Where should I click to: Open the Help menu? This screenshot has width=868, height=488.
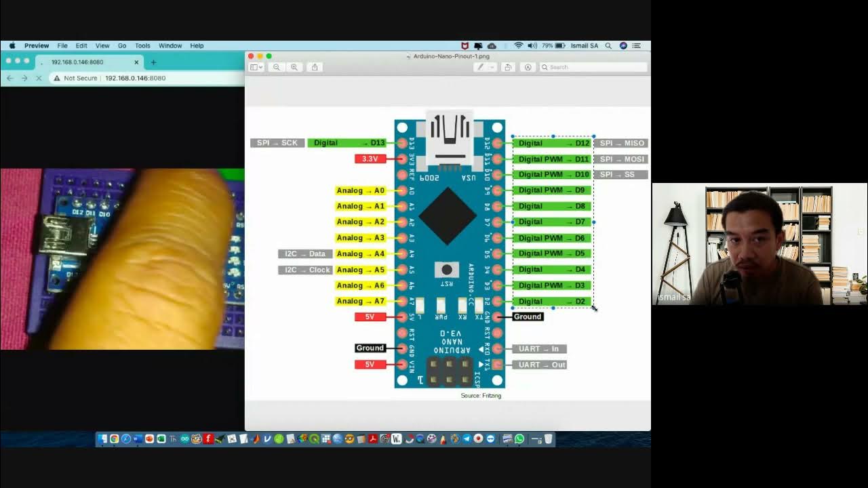click(x=197, y=45)
